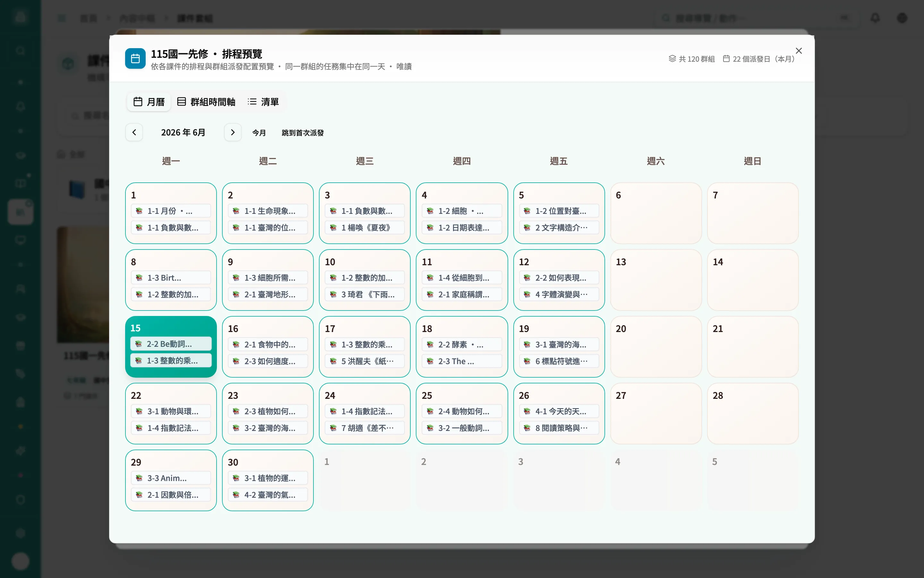The image size is (924, 578).
Task: Open task 3-1 動物與環 on June 22
Action: tap(171, 411)
